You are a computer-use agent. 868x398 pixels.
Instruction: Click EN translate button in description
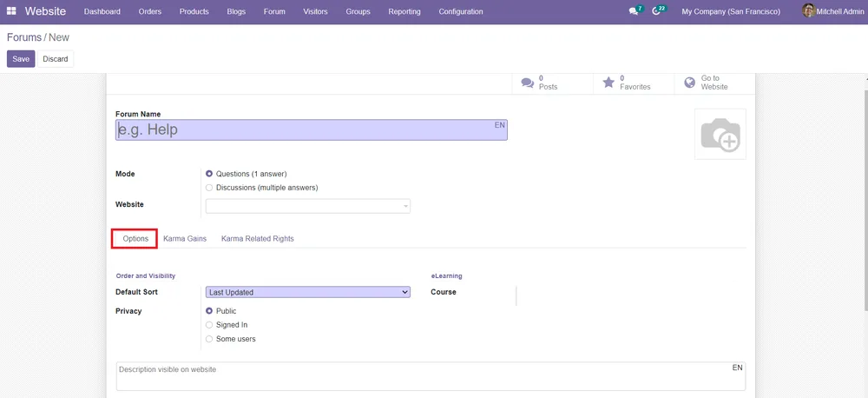[x=737, y=368]
